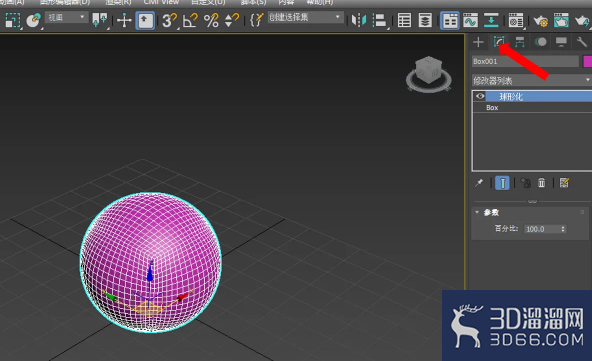
Task: Open the 视图 reference coordinate dropdown
Action: (66, 17)
